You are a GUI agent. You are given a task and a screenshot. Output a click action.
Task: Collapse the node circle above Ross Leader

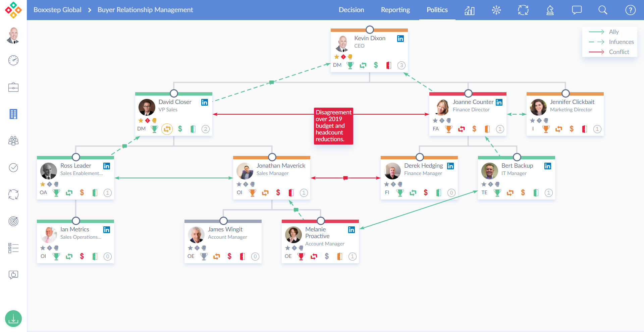[76, 157]
